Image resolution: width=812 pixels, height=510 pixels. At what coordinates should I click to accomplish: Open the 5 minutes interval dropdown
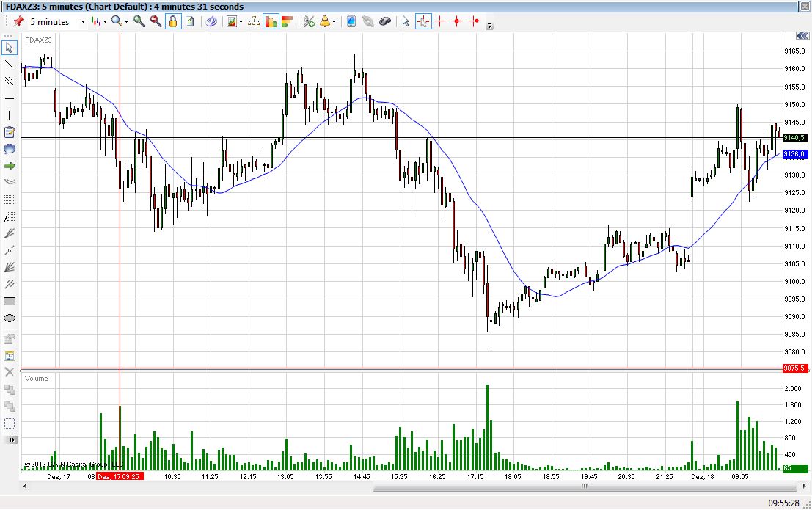pos(83,22)
